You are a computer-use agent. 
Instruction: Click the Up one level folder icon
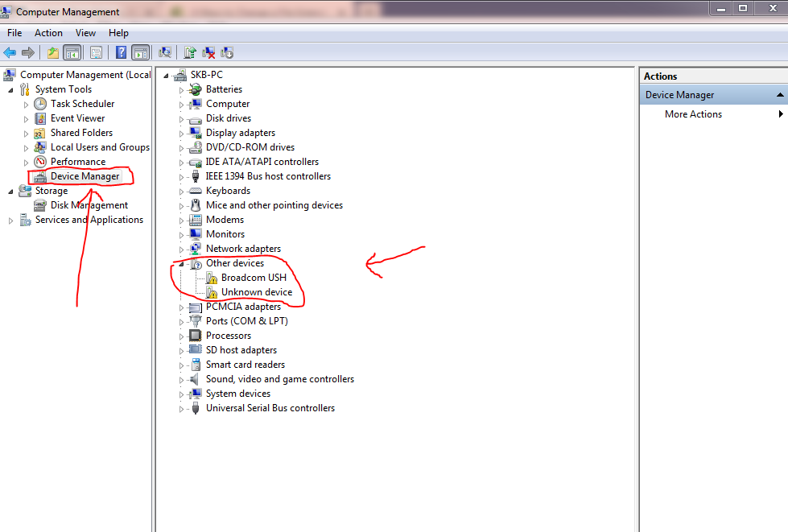tap(53, 52)
